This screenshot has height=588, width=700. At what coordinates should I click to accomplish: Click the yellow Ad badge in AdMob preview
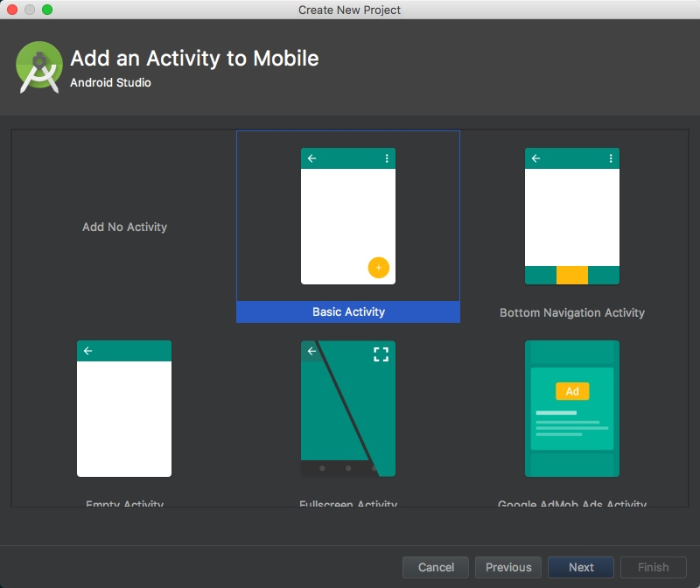point(572,391)
